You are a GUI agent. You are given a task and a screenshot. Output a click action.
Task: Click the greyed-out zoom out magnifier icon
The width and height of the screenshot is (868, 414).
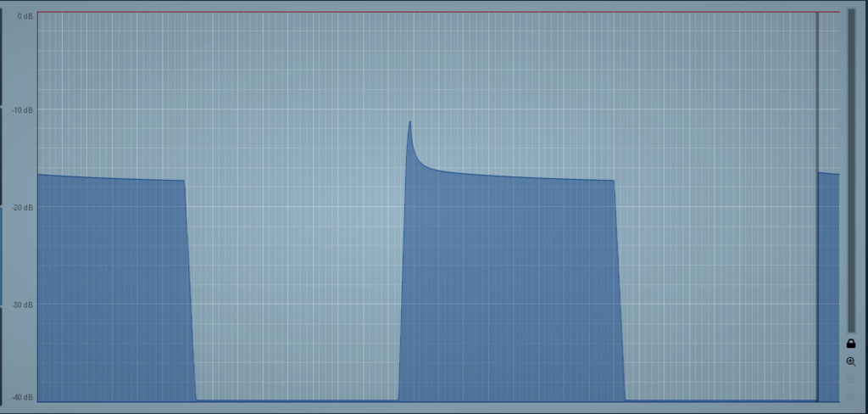coord(851,379)
